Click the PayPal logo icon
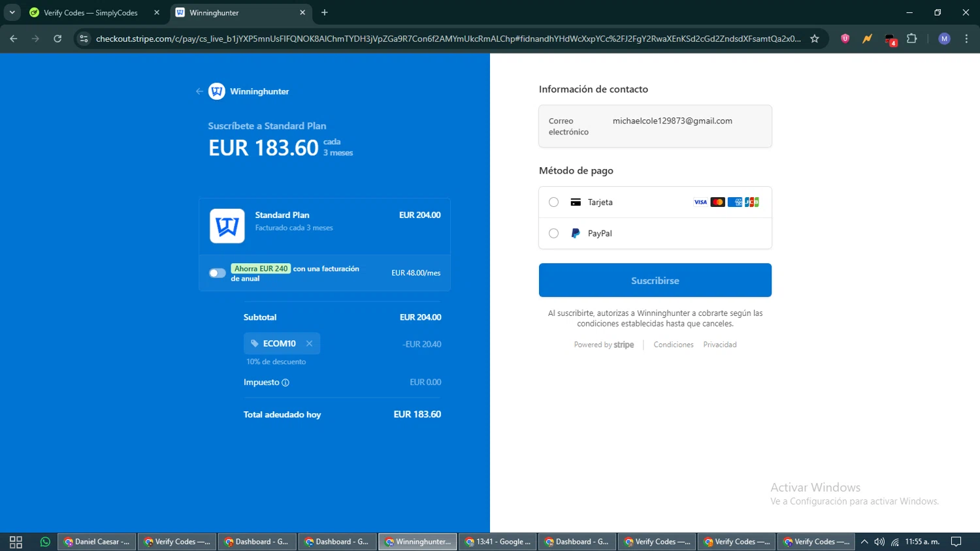The width and height of the screenshot is (980, 551). click(576, 233)
